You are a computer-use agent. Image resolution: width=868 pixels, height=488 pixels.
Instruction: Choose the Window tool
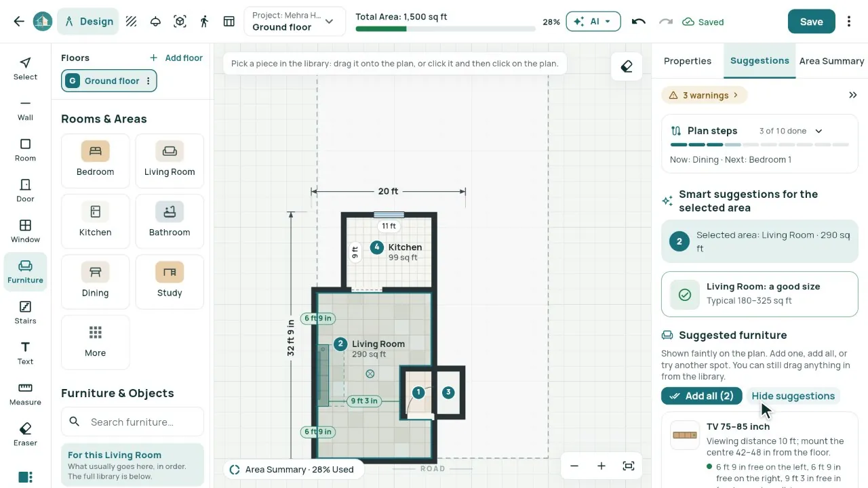(25, 231)
